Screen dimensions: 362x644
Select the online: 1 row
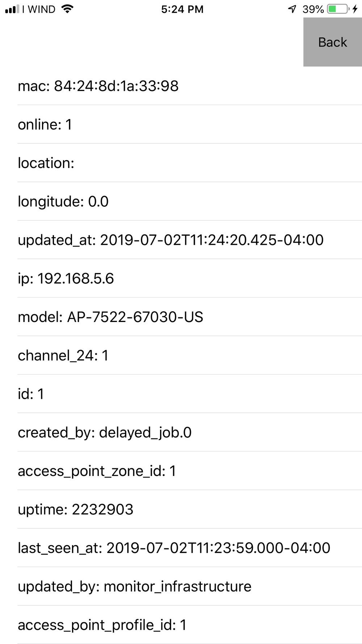pyautogui.click(x=190, y=124)
